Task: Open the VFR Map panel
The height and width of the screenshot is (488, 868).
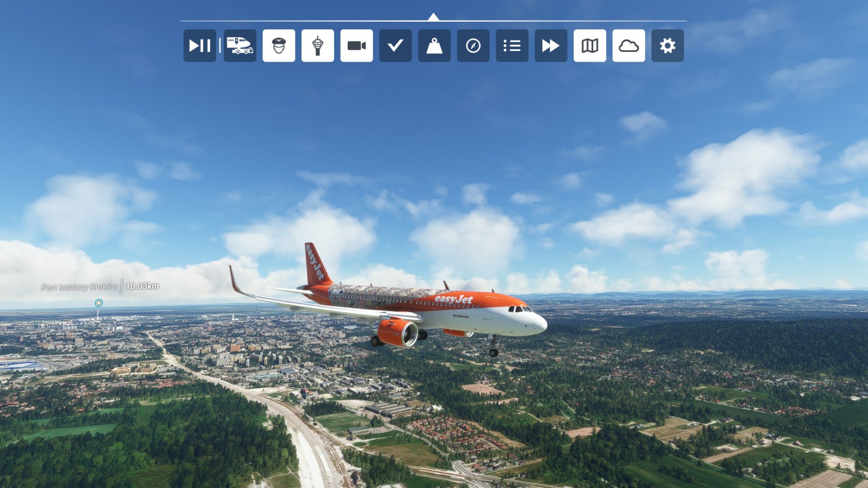Action: [x=590, y=46]
